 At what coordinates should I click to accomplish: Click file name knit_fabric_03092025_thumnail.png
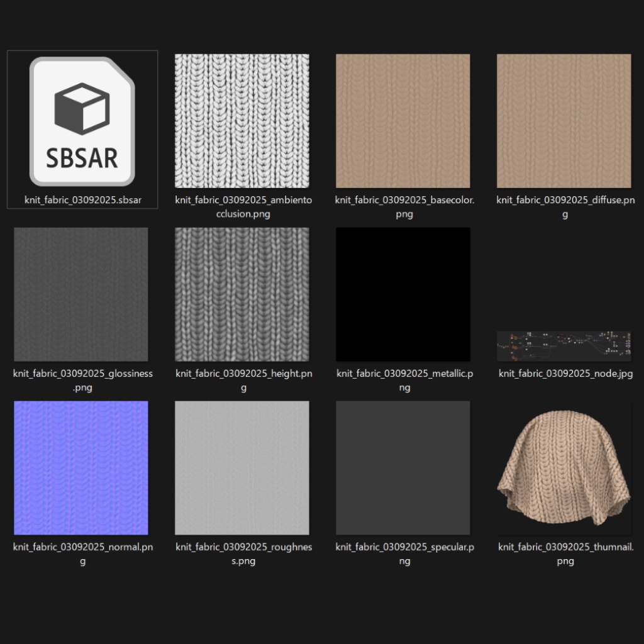coord(565,554)
